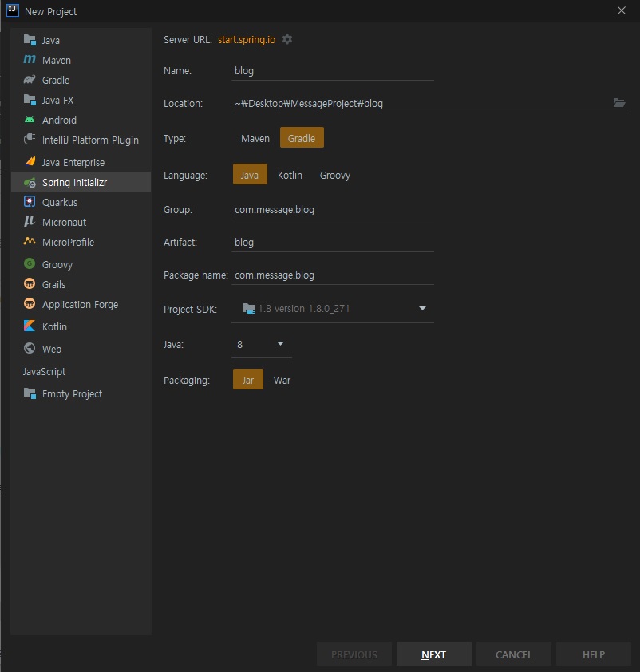640x672 pixels.
Task: Click the Maven 'm' icon
Action: 30,60
